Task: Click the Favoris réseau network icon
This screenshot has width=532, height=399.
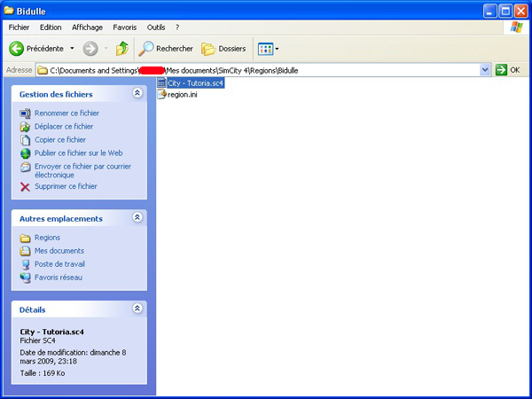Action: pyautogui.click(x=25, y=278)
